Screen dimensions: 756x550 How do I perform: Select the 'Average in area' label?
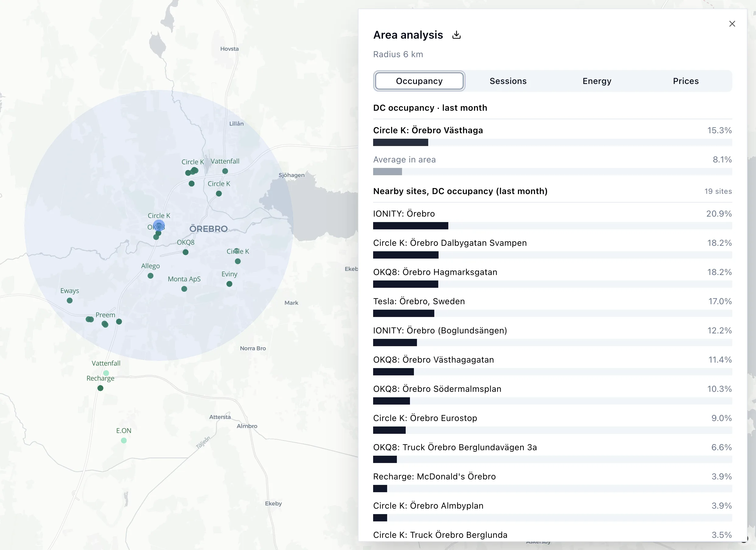pos(404,160)
